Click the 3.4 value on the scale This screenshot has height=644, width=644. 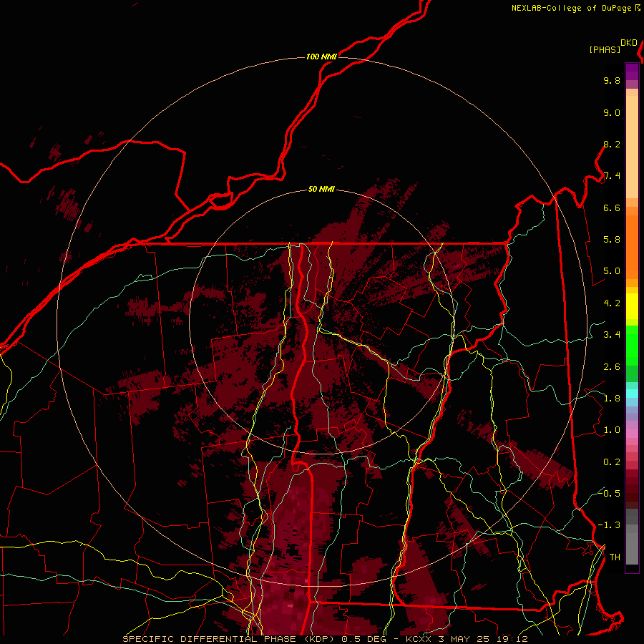pos(612,335)
